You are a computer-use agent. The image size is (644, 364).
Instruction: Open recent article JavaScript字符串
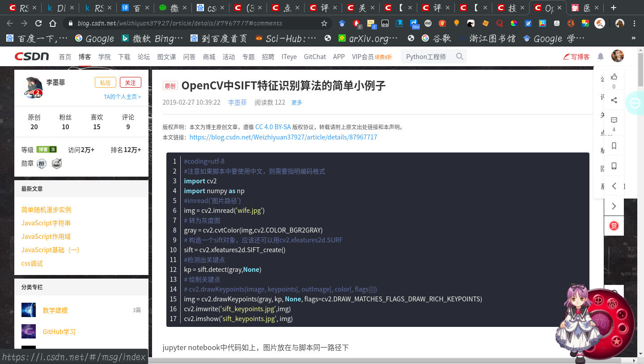tap(46, 223)
